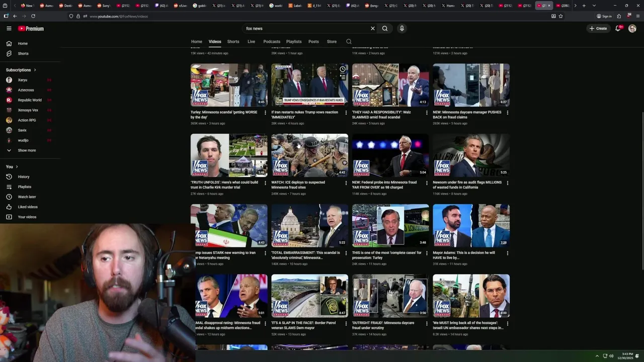Open the Podcasts tab
Viewport: 644px width, 362px height.
click(272, 42)
